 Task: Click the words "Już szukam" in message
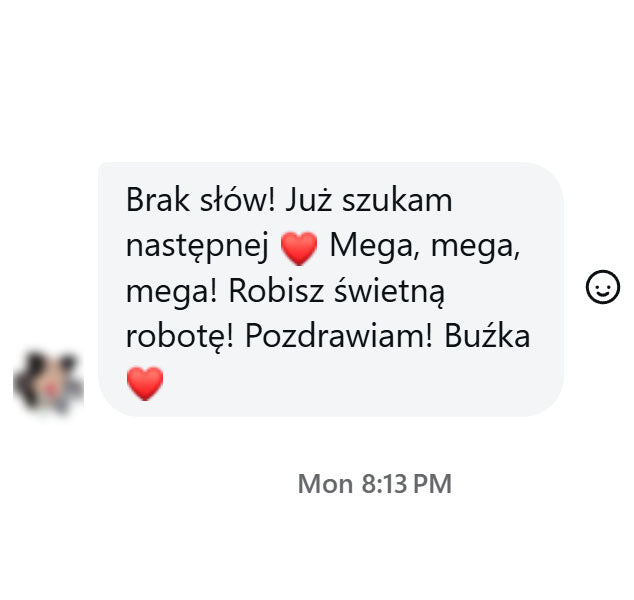(x=369, y=200)
